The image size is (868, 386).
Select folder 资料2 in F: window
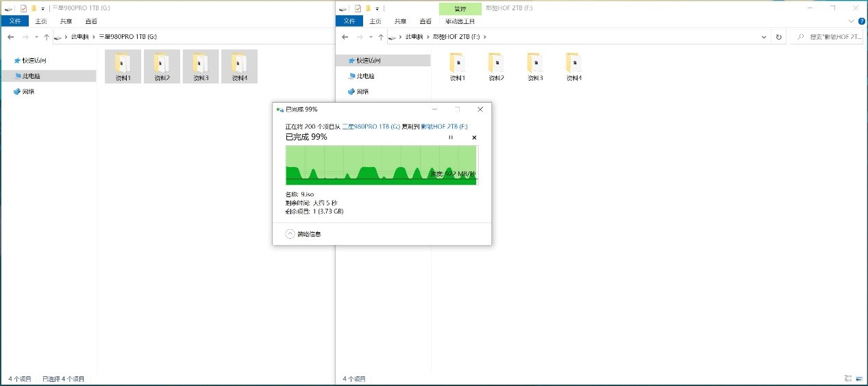tap(496, 66)
